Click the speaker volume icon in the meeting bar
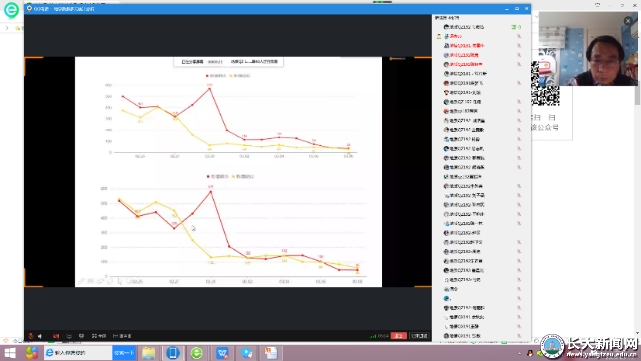 (40, 336)
